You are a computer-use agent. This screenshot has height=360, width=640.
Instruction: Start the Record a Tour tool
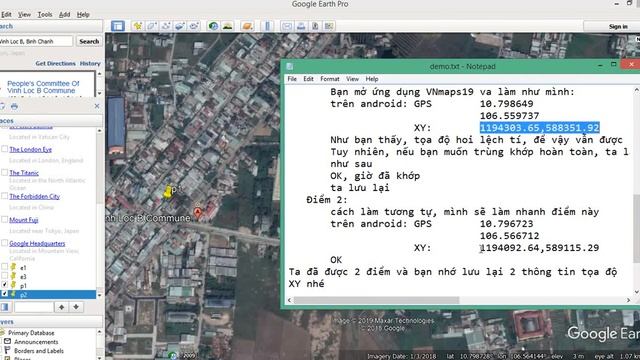coord(194,26)
